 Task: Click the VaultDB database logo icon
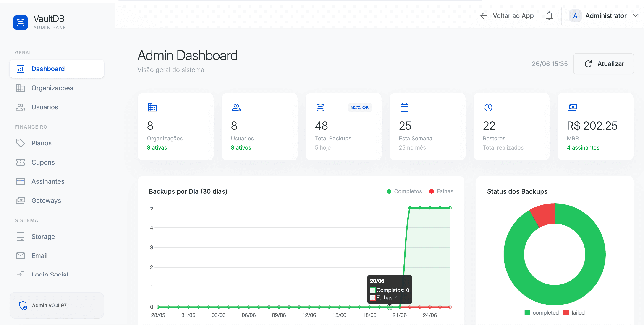[x=21, y=23]
